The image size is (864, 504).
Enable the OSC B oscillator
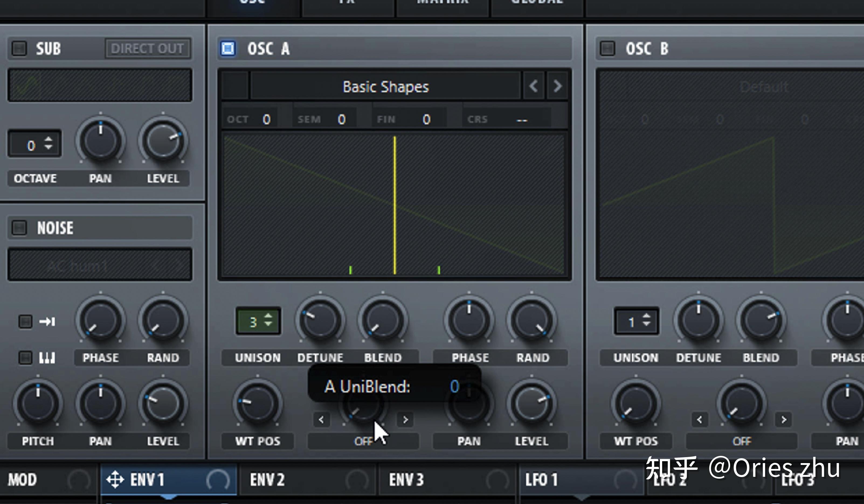(x=607, y=48)
